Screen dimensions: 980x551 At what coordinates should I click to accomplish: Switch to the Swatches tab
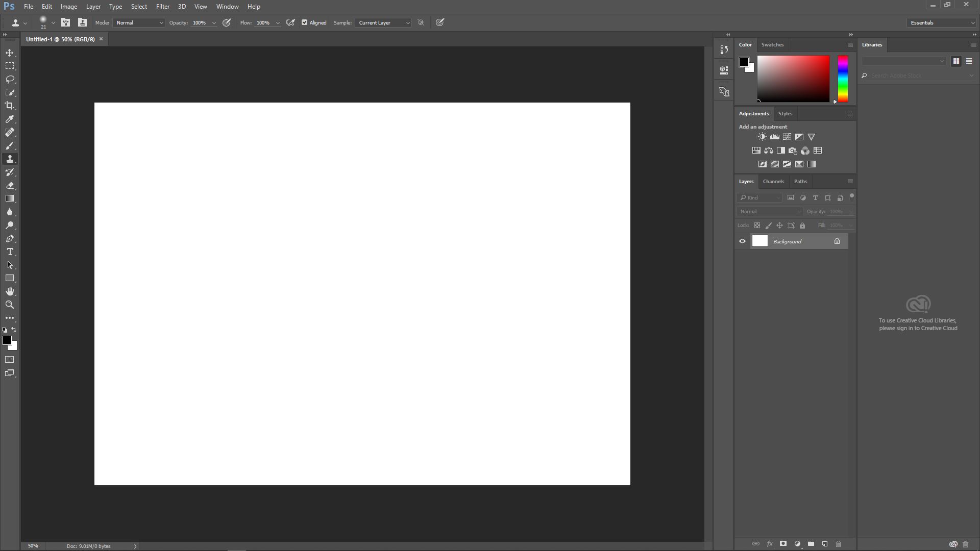[x=772, y=44]
